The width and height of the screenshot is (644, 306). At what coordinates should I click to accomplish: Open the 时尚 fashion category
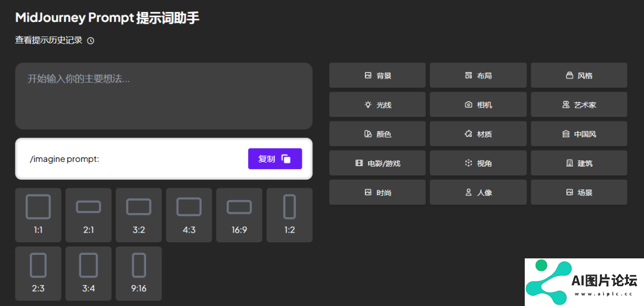[377, 192]
